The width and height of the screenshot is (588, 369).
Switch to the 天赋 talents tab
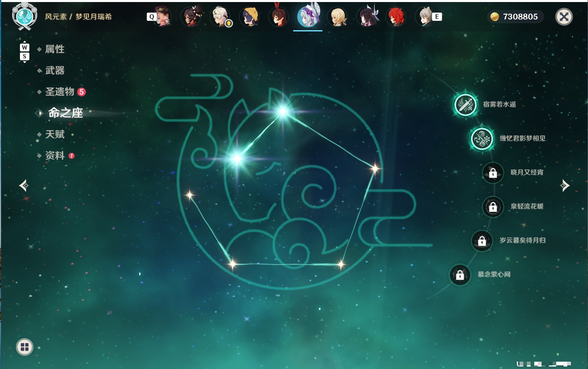[x=55, y=134]
